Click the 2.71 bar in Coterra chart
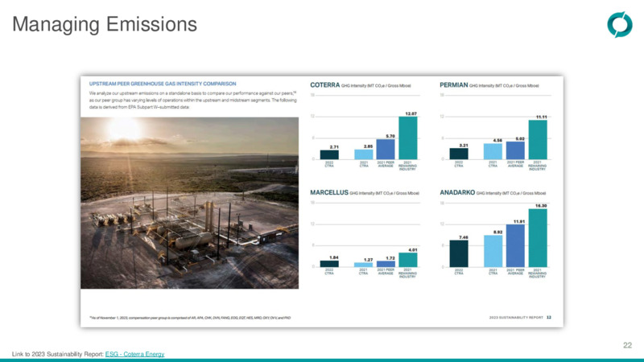This screenshot has height=362, width=644. click(329, 154)
